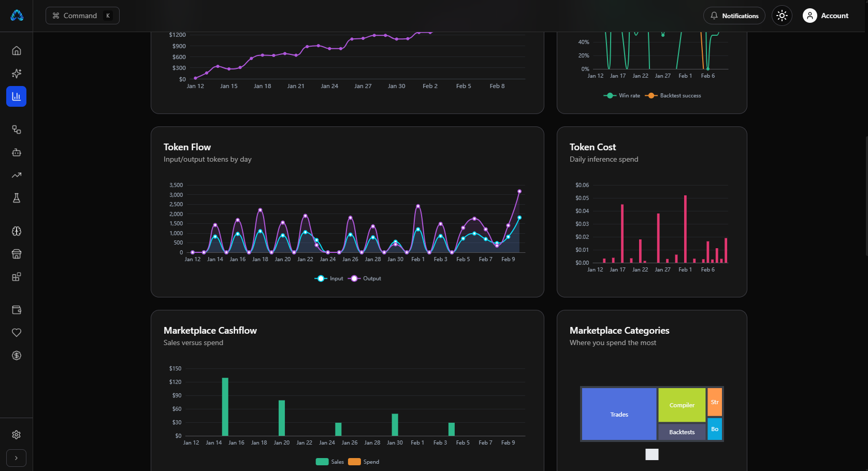Image resolution: width=868 pixels, height=471 pixels.
Task: Open the trending line sidebar icon
Action: click(17, 175)
